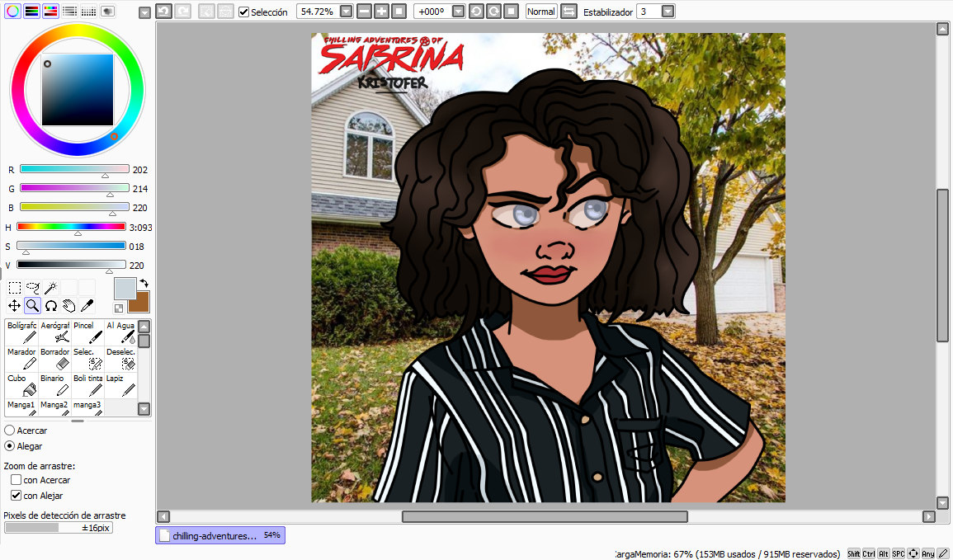
Task: Select the rectangular Selection tool
Action: 15,287
